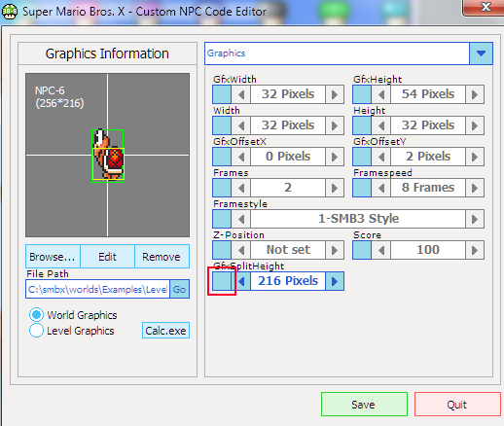Toggle the Z-Position enable box

coord(222,250)
